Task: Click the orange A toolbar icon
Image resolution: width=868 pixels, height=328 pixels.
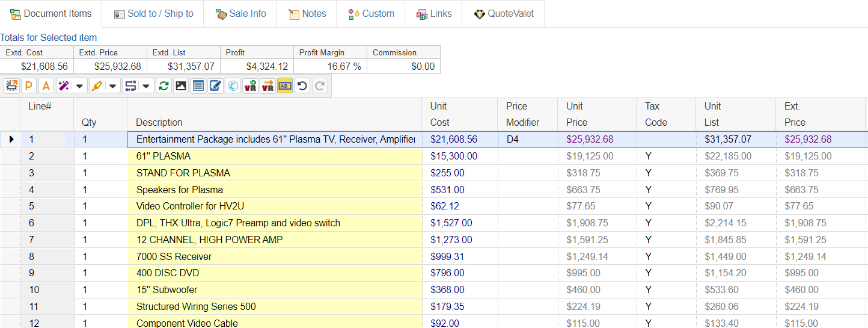Action: (46, 86)
